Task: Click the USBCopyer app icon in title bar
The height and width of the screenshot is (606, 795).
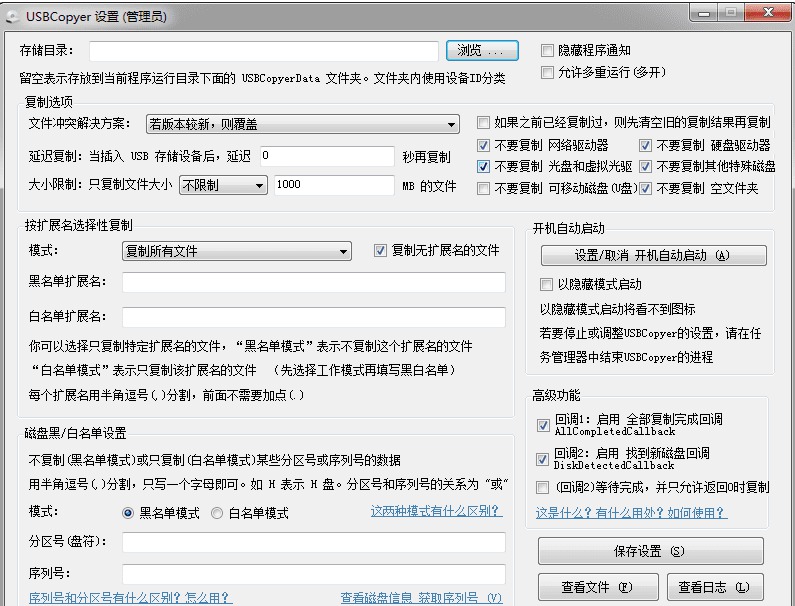Action: pyautogui.click(x=12, y=17)
